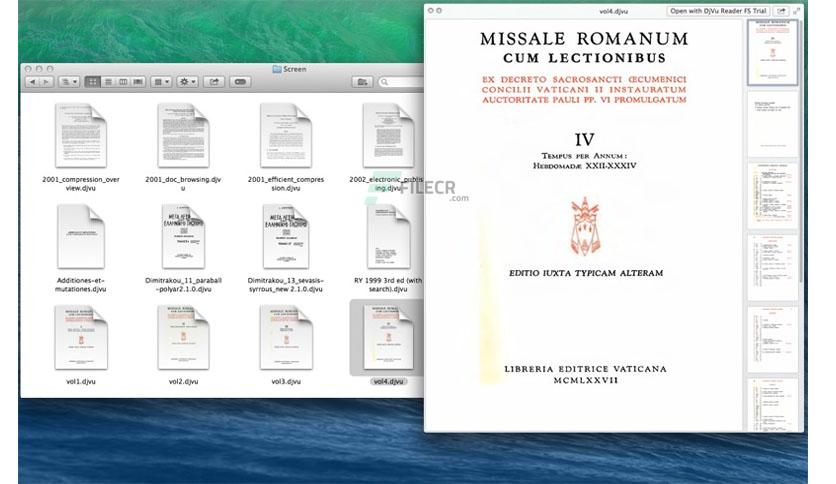Click the Finder search field
The image size is (836, 484).
[401, 82]
